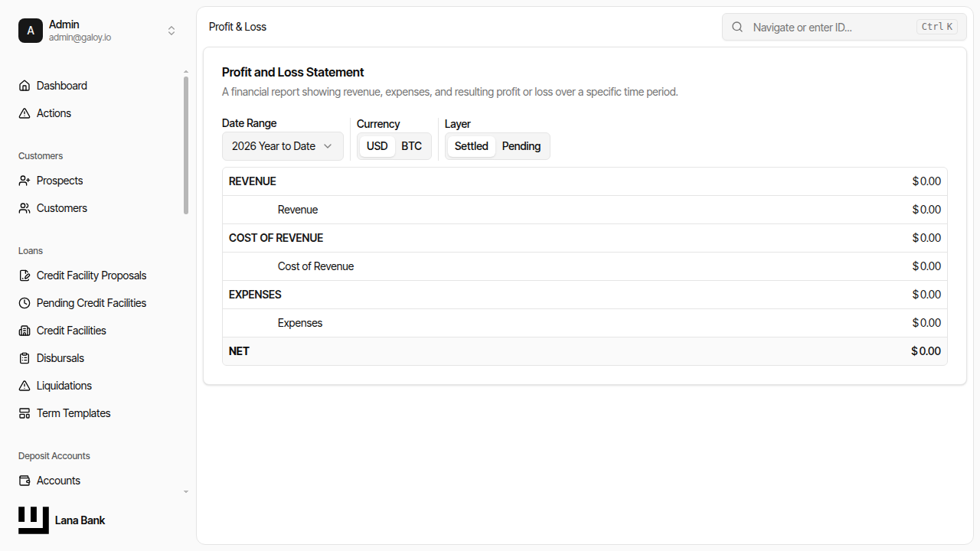Viewport: 980px width, 551px height.
Task: Click the NET $0.00 amount
Action: click(926, 351)
